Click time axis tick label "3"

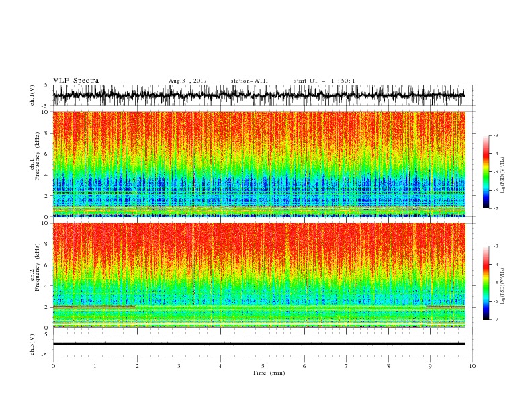[x=179, y=366]
